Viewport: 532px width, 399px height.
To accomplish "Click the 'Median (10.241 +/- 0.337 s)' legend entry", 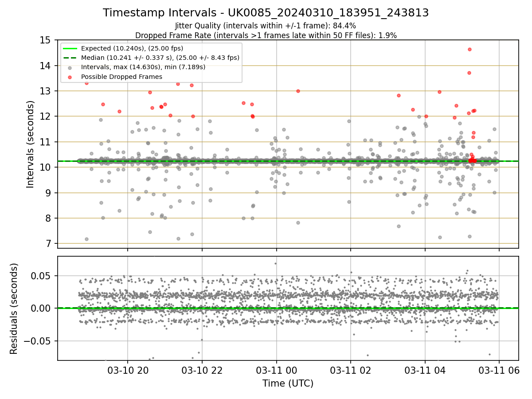I will click(160, 58).
